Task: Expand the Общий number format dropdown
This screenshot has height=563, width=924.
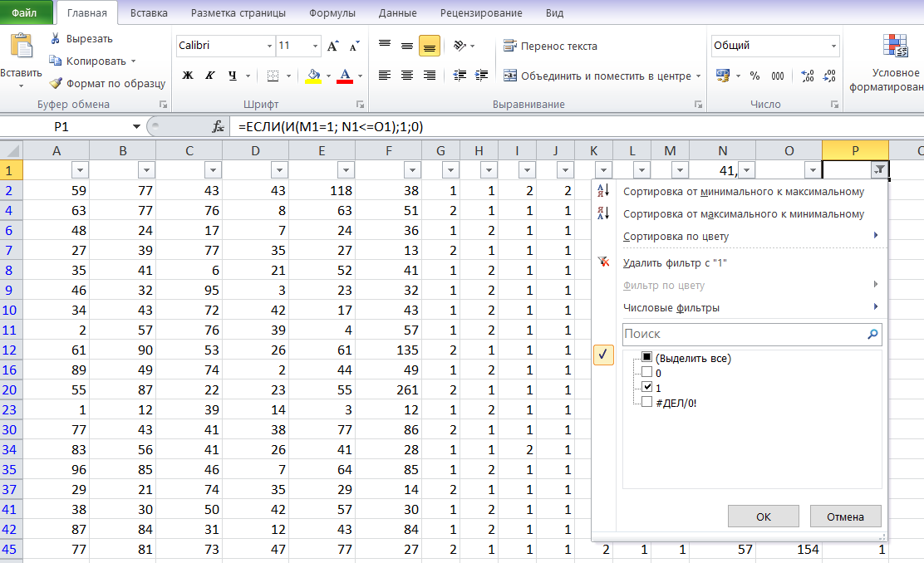Action: pyautogui.click(x=833, y=46)
